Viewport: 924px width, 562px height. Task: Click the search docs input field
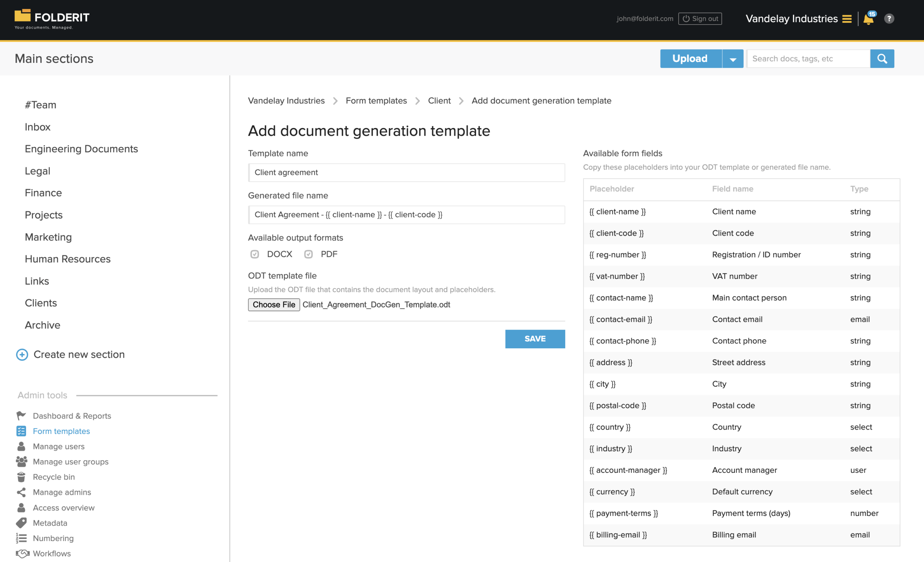(808, 58)
